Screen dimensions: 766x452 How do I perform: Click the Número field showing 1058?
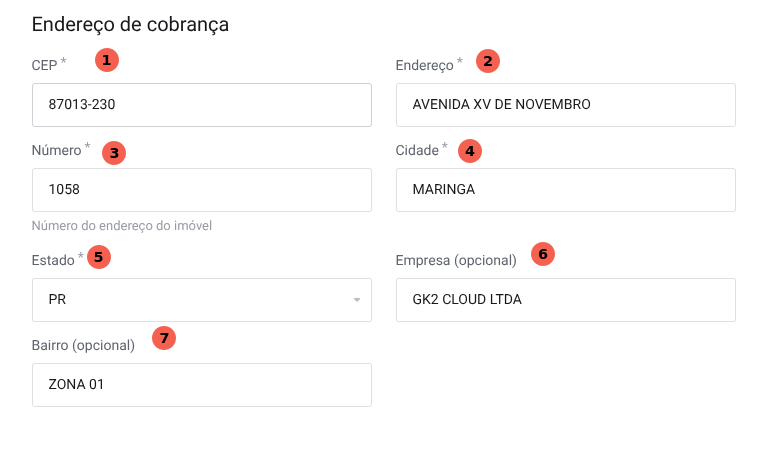(202, 190)
